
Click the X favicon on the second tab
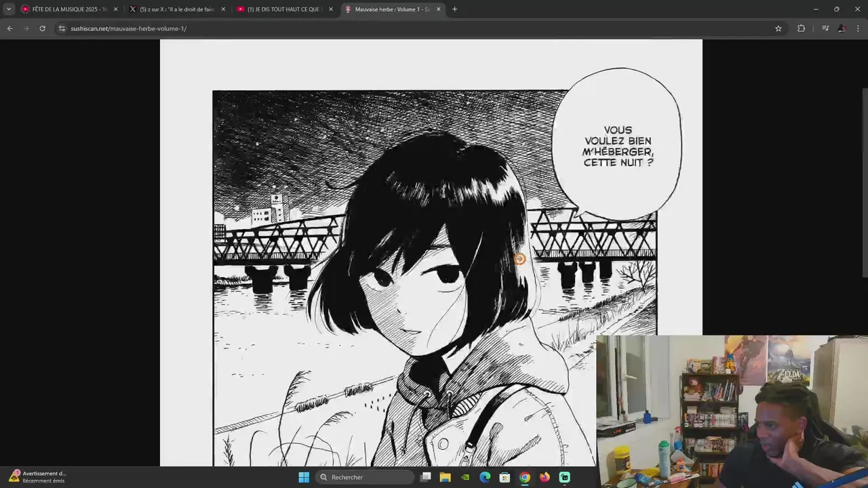[x=133, y=9]
